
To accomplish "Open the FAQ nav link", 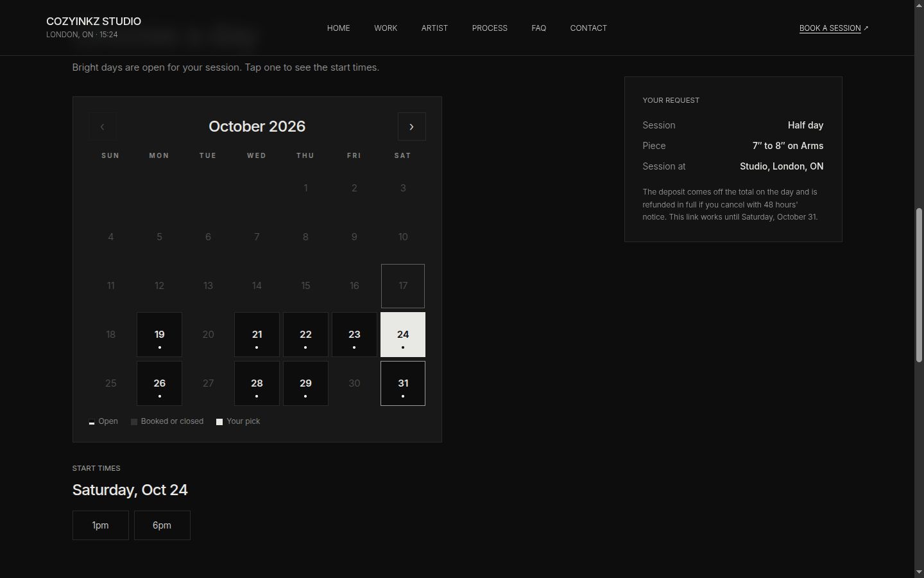I will tap(539, 28).
